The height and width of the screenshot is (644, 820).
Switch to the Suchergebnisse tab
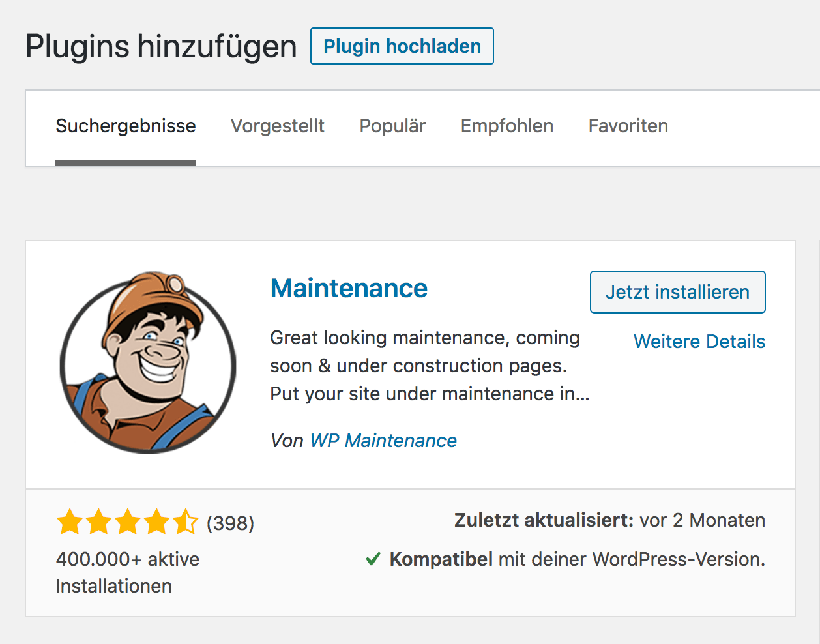coord(126,126)
